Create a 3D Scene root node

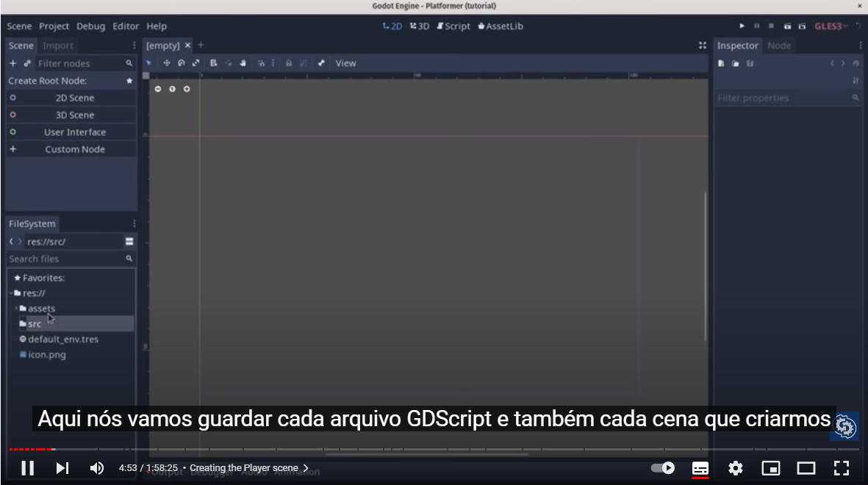coord(71,115)
